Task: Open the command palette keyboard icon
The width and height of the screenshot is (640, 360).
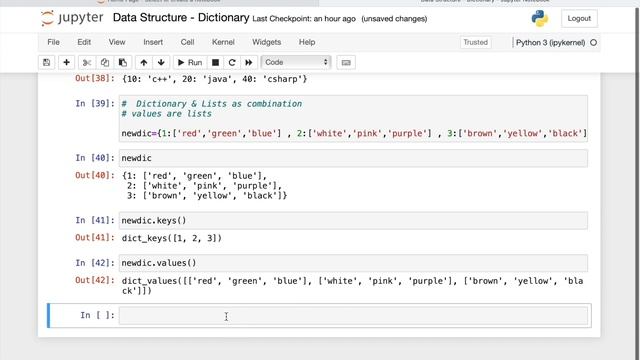Action: point(346,62)
